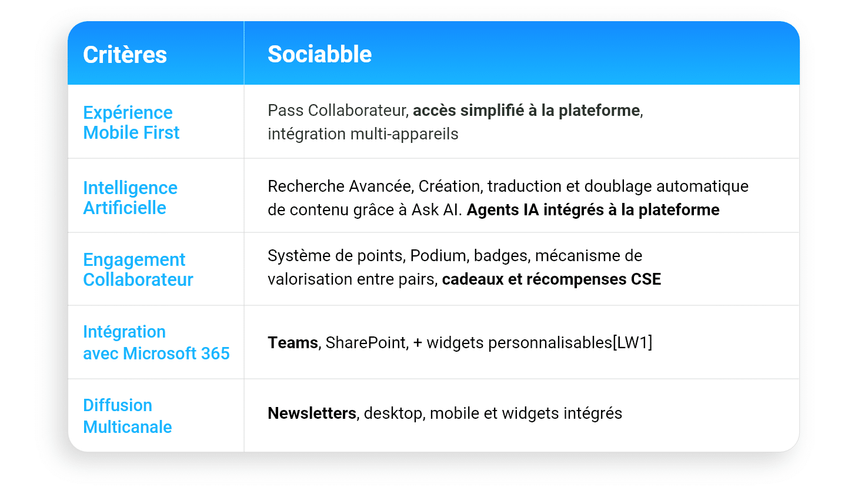Select the Expérience Mobile First label
Screen dimensions: 868x487
131,122
